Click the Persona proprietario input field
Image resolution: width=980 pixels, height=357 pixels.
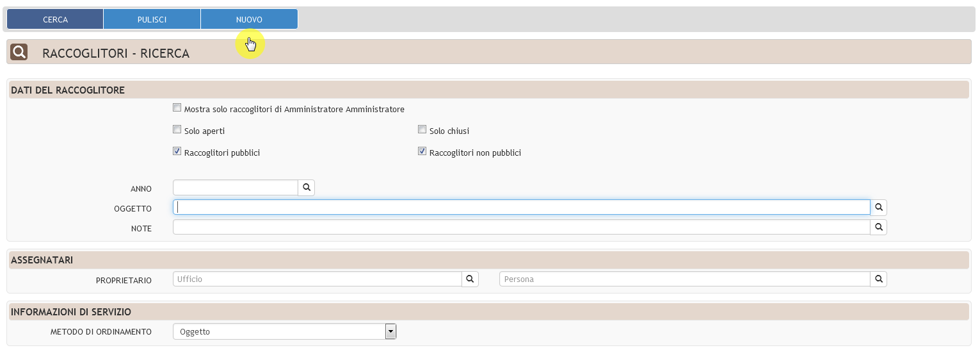tap(684, 279)
